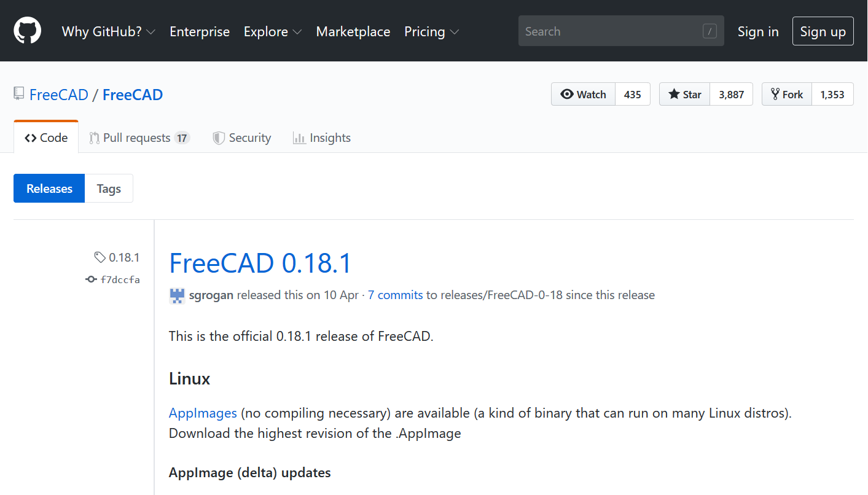Viewport: 868px width, 495px height.
Task: Open the Security tab
Action: click(x=242, y=138)
